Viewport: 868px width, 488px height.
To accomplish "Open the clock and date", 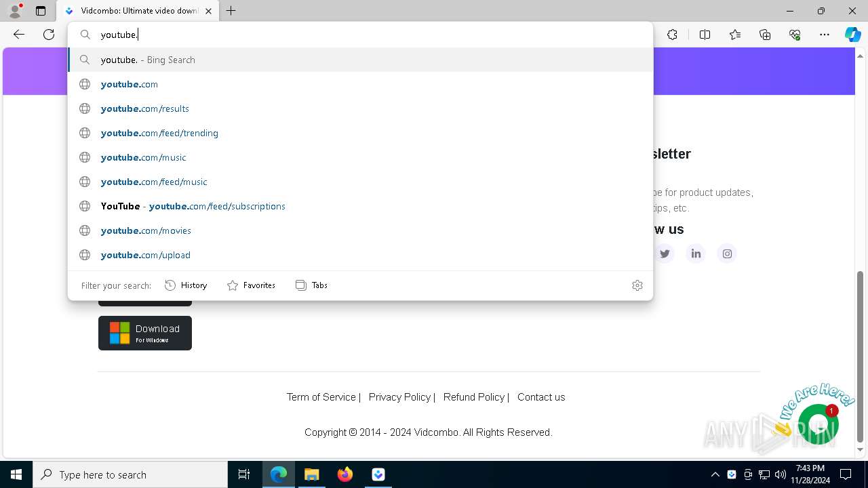I will (810, 474).
